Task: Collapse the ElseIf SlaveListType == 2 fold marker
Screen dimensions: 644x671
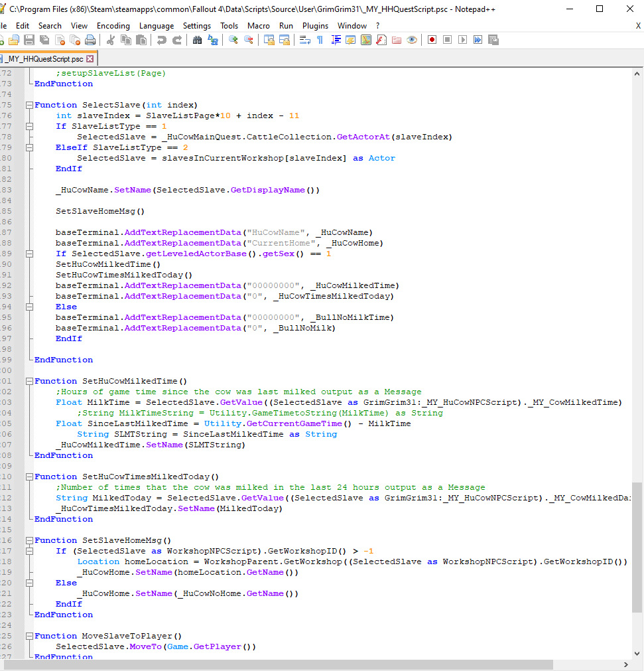Action: [x=29, y=147]
